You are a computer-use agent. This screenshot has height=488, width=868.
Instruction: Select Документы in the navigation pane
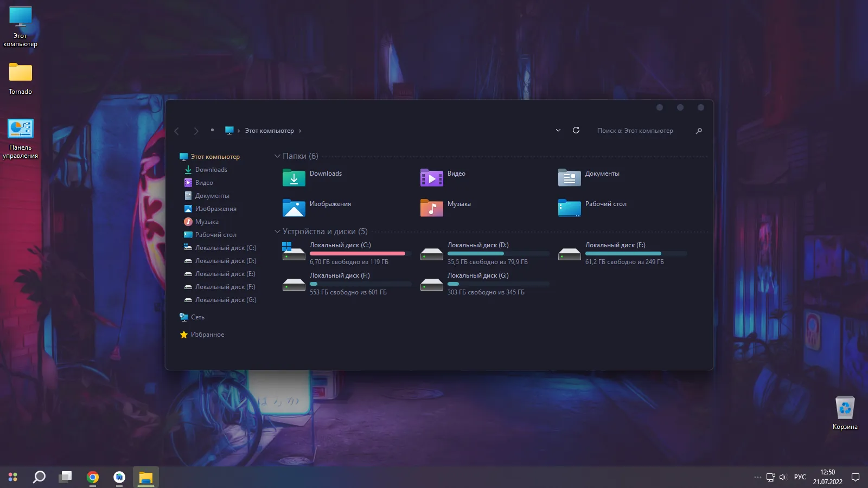[x=207, y=196]
